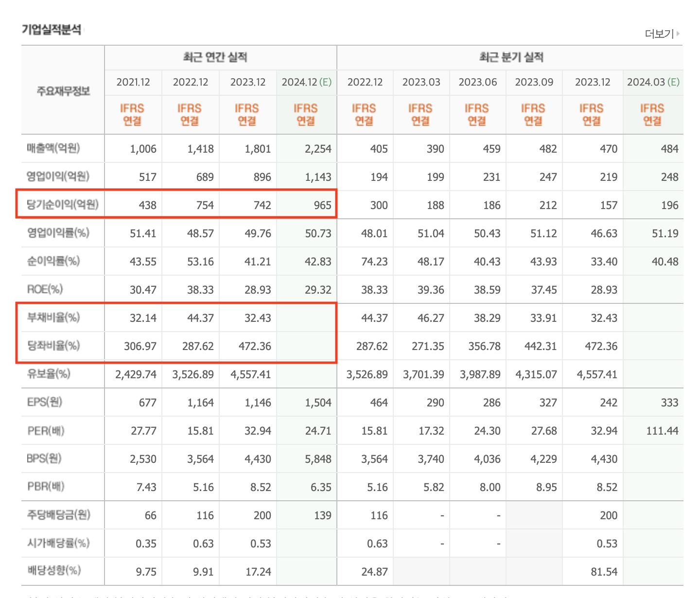
Task: Click the 더보기 arrow icon
Action: point(679,34)
